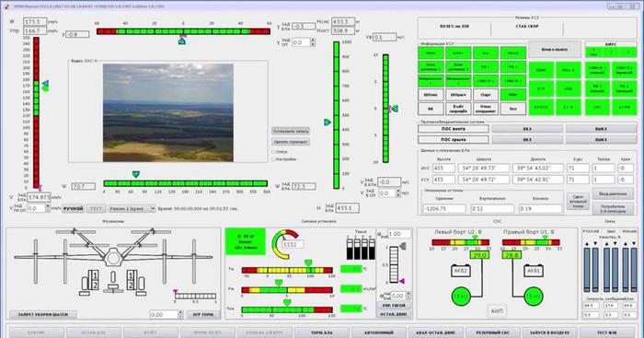This screenshot has width=644, height=338.
Task: Toggle the РУЧНОЙ manual mode button
Action: coord(73,209)
